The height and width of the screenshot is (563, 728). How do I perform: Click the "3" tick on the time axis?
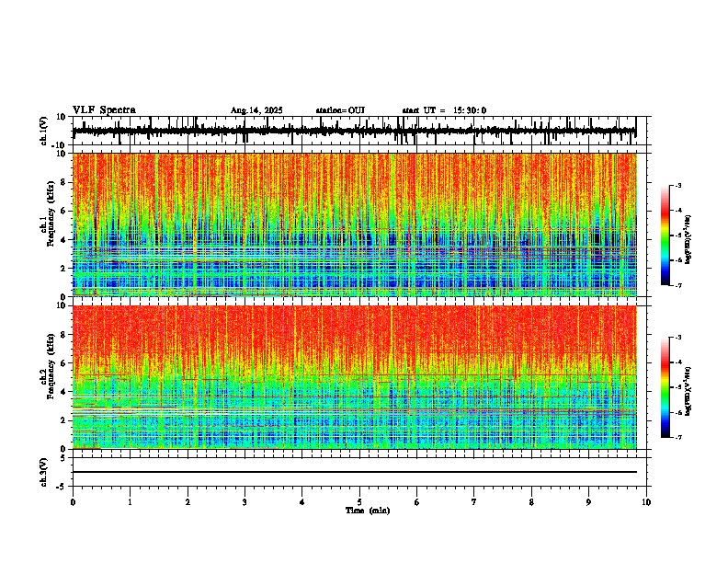[x=245, y=502]
